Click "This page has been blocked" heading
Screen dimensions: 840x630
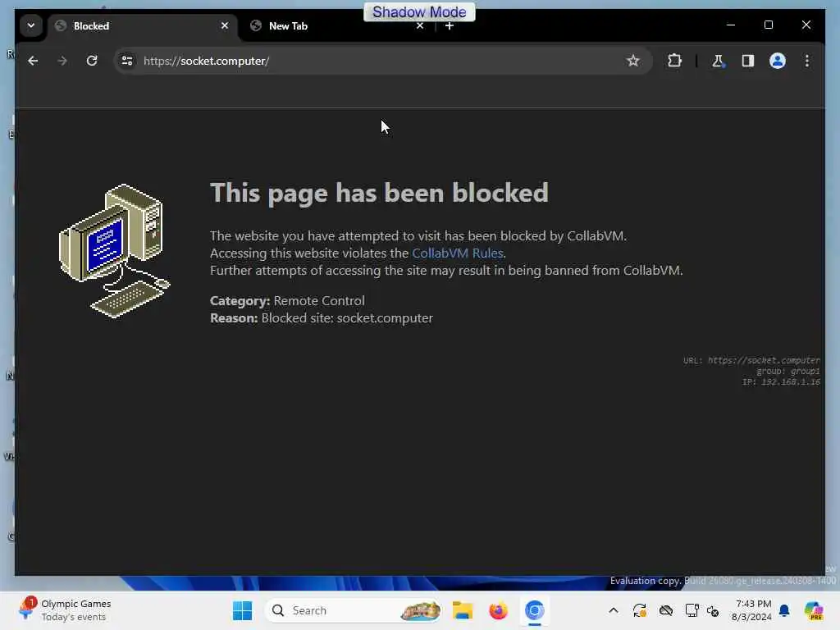click(x=379, y=193)
